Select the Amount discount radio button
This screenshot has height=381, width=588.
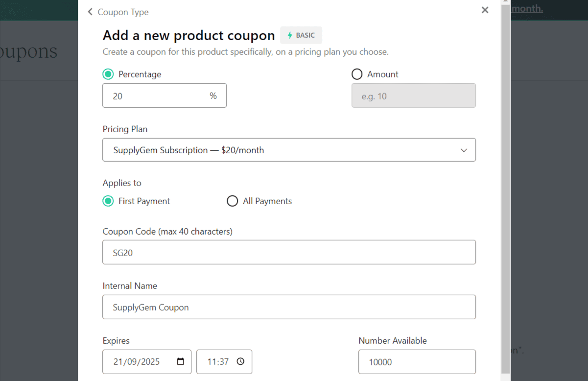point(357,74)
